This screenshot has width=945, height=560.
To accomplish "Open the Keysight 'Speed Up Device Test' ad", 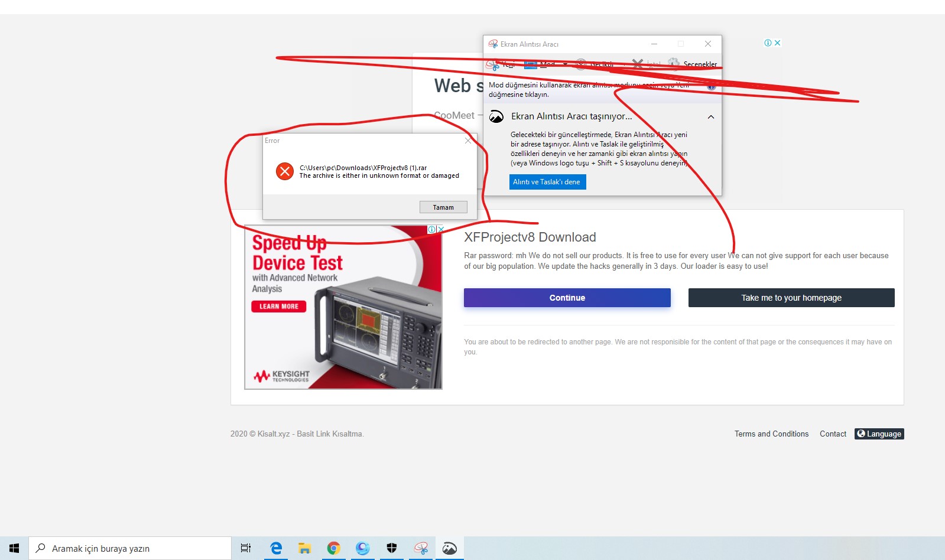I will 343,307.
